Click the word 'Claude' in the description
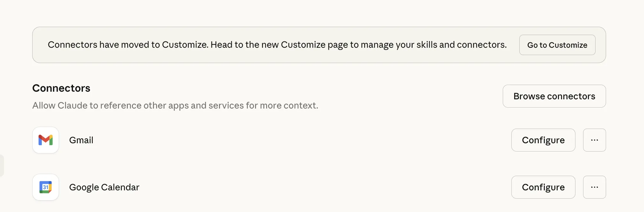This screenshot has width=644, height=212. pyautogui.click(x=72, y=105)
